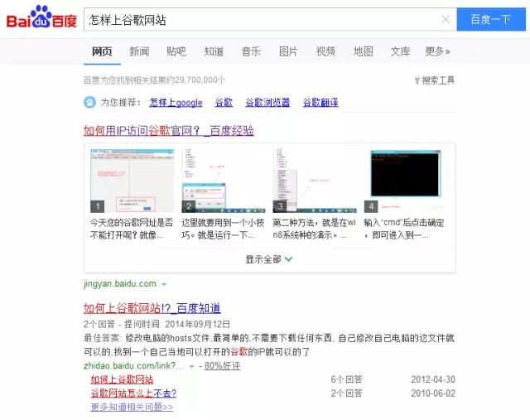Select the 网页 tab

pyautogui.click(x=102, y=51)
